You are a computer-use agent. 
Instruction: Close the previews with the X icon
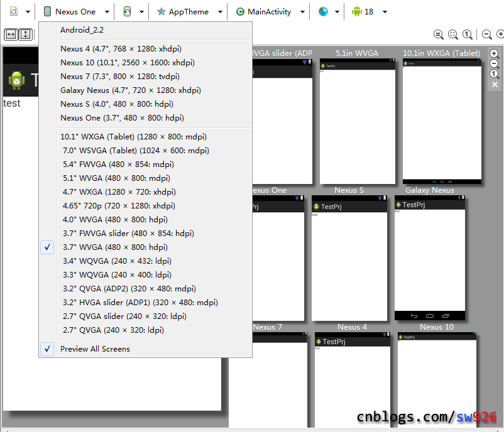pyautogui.click(x=495, y=85)
